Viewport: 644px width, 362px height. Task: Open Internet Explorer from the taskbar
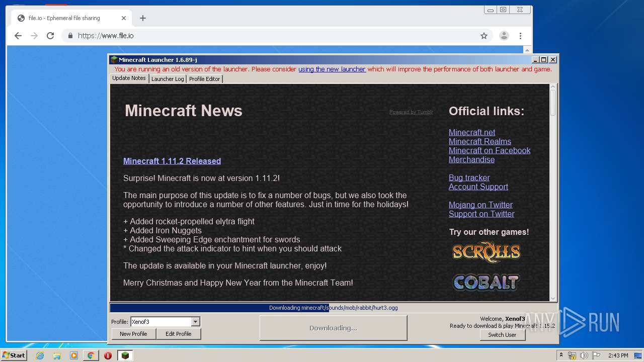pyautogui.click(x=40, y=355)
